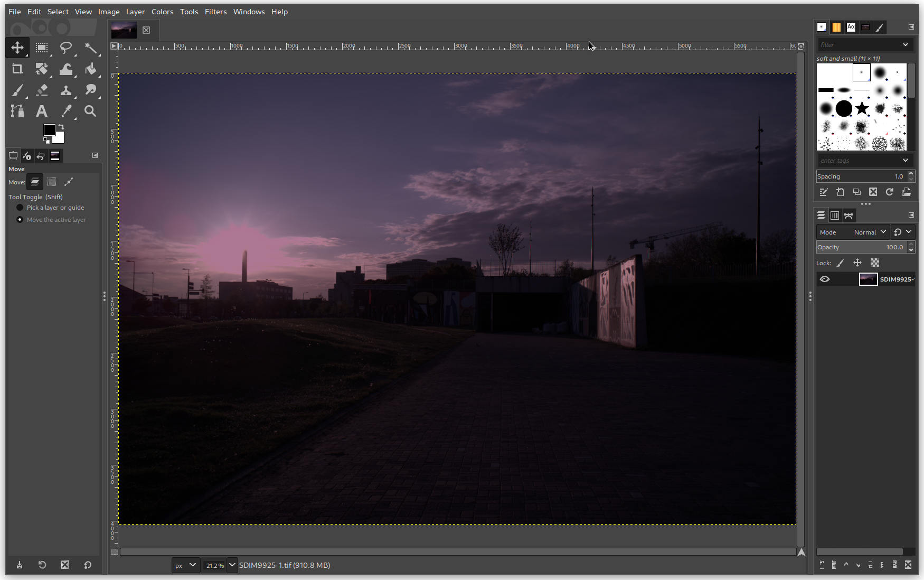
Task: Expand the brush filter dropdown
Action: point(905,45)
